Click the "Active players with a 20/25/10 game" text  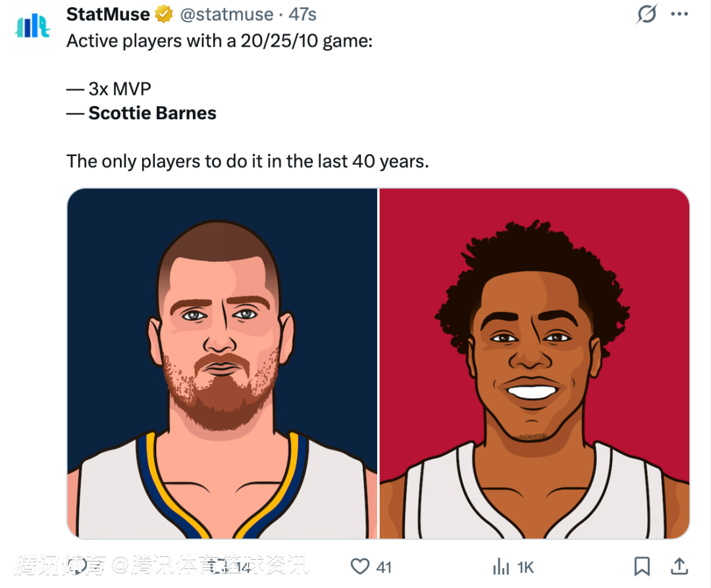click(219, 41)
